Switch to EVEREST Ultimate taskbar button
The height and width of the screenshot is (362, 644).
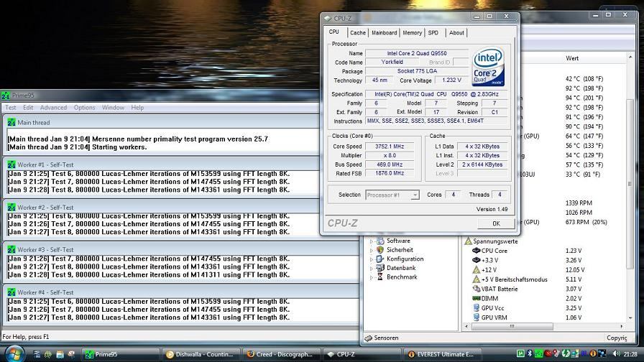(x=442, y=354)
